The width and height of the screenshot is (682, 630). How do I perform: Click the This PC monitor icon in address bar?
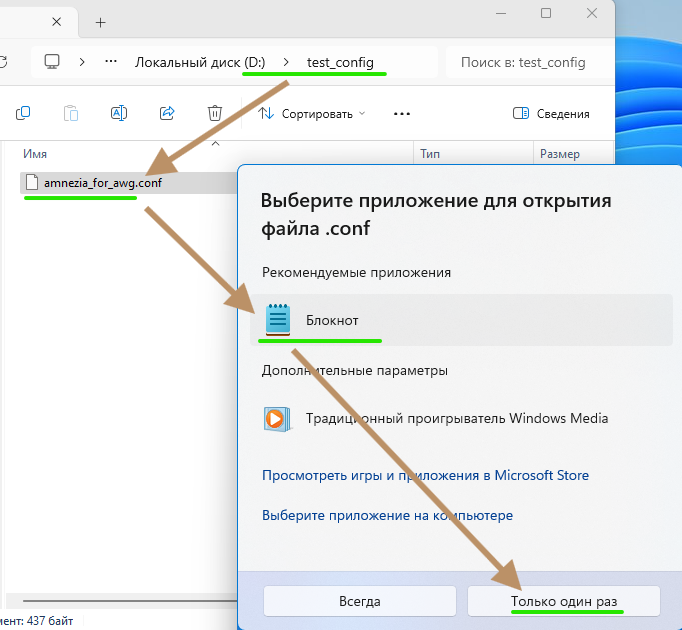pyautogui.click(x=52, y=62)
